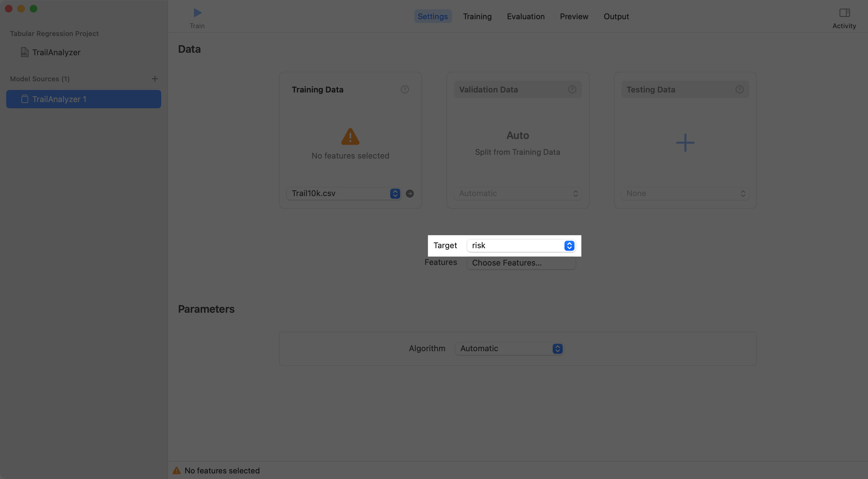Screen dimensions: 868x479
Task: Click the warning triangle in Training Data
Action: coord(350,137)
